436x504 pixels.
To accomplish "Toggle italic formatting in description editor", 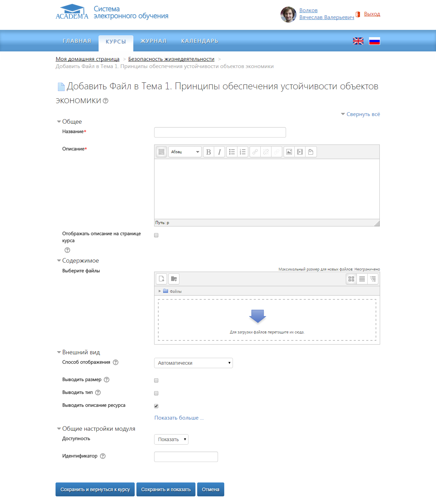I will [219, 152].
